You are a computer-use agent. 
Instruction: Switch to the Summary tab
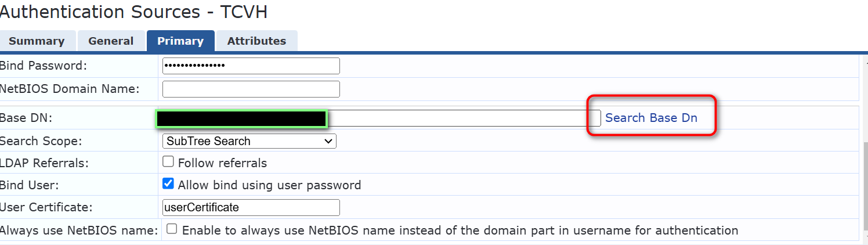pyautogui.click(x=36, y=41)
